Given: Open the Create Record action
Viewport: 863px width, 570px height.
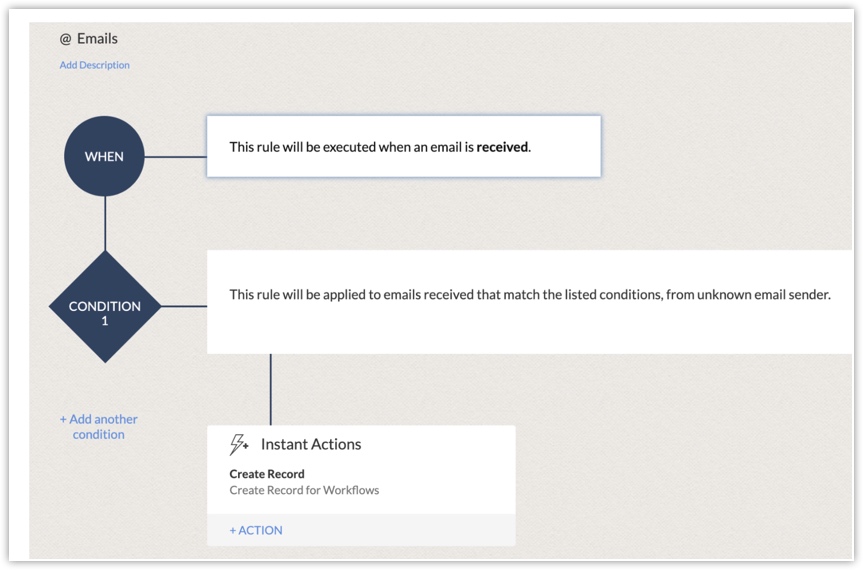Looking at the screenshot, I should point(267,474).
